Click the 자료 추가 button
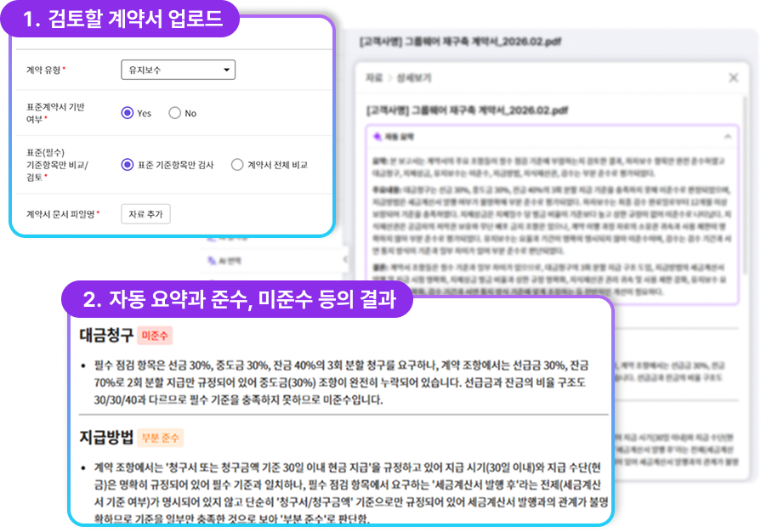The width and height of the screenshot is (761, 532). 145,213
